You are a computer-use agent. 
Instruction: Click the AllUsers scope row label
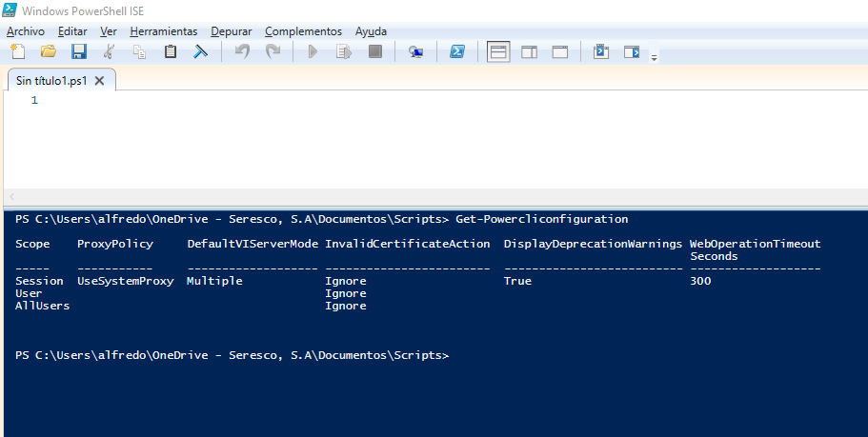point(43,306)
